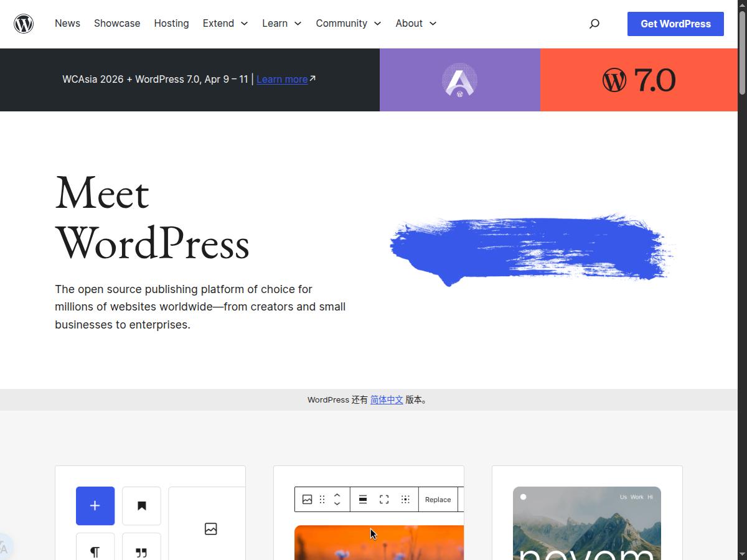
Task: Toggle block alignment with the alignment icon
Action: point(363,499)
